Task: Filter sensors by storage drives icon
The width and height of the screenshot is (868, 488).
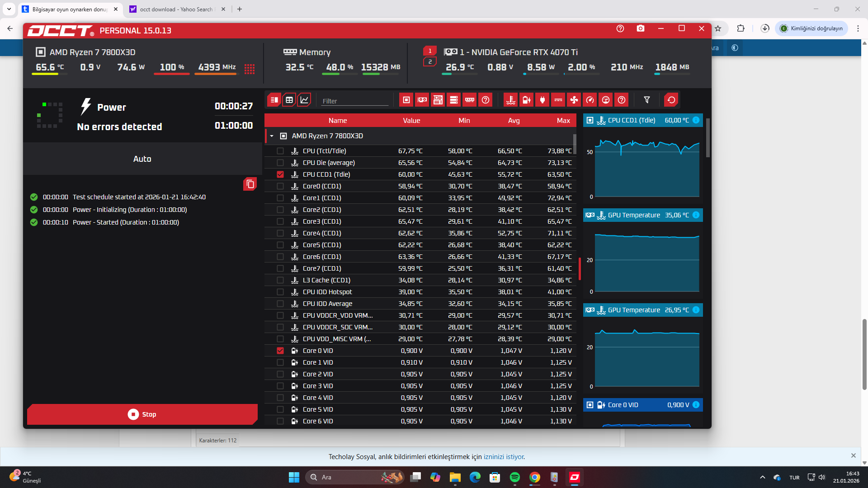Action: [x=454, y=100]
